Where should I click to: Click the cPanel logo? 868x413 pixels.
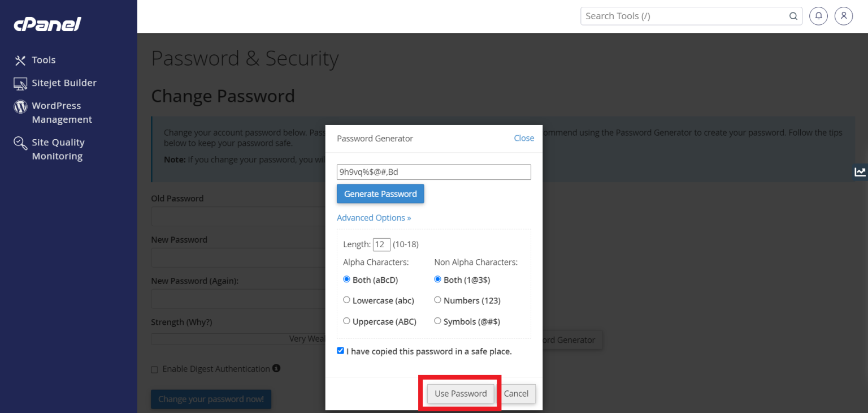pyautogui.click(x=47, y=24)
